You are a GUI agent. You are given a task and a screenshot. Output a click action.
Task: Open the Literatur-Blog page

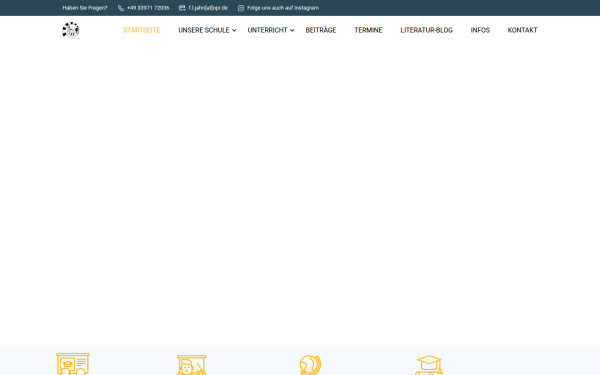click(x=426, y=30)
